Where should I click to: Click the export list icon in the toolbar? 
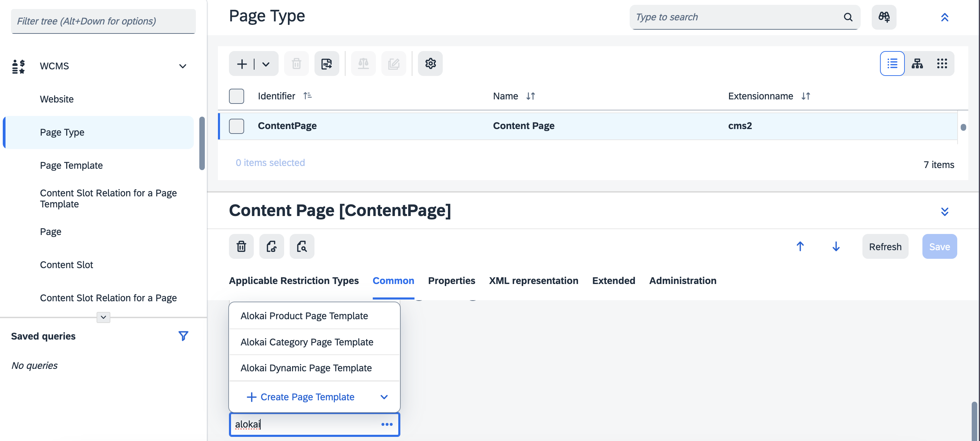[327, 63]
